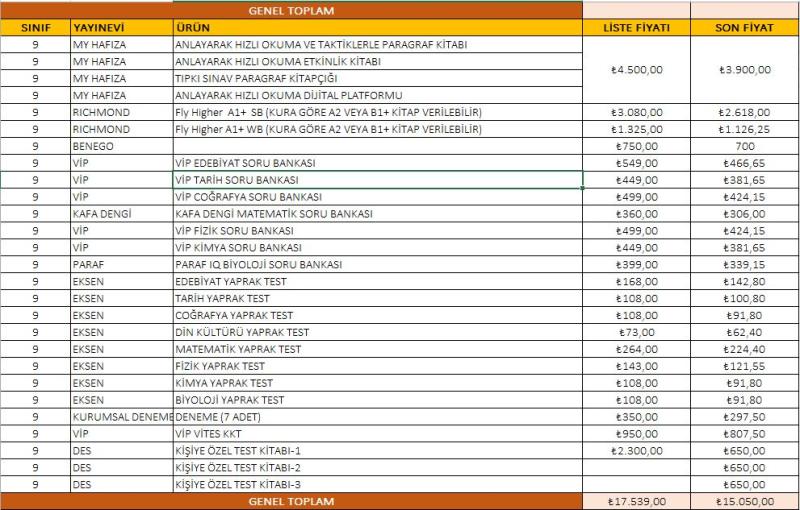The width and height of the screenshot is (800, 510).
Task: Select the Fly Higher A1+ WB product cell
Action: click(378, 129)
